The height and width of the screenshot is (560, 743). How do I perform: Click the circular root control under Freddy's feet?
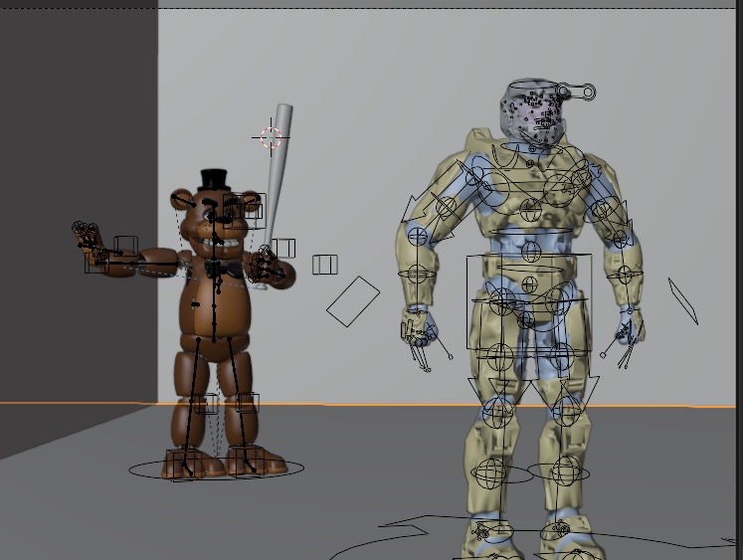(216, 469)
